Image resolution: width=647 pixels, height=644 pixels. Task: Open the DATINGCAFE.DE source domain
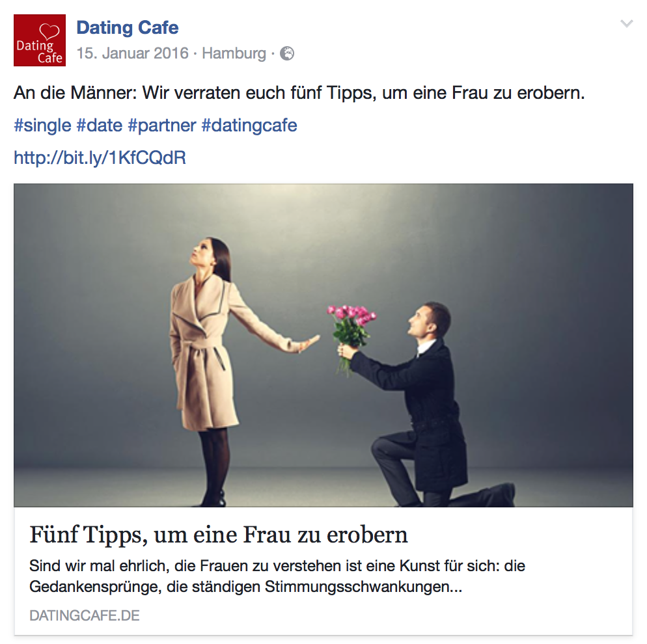(85, 615)
